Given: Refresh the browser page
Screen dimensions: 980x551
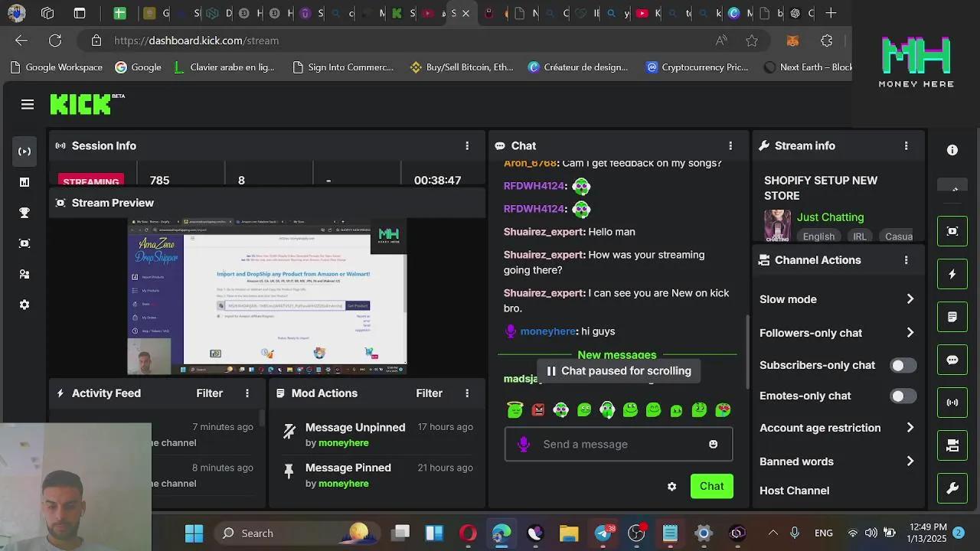Looking at the screenshot, I should click(55, 41).
